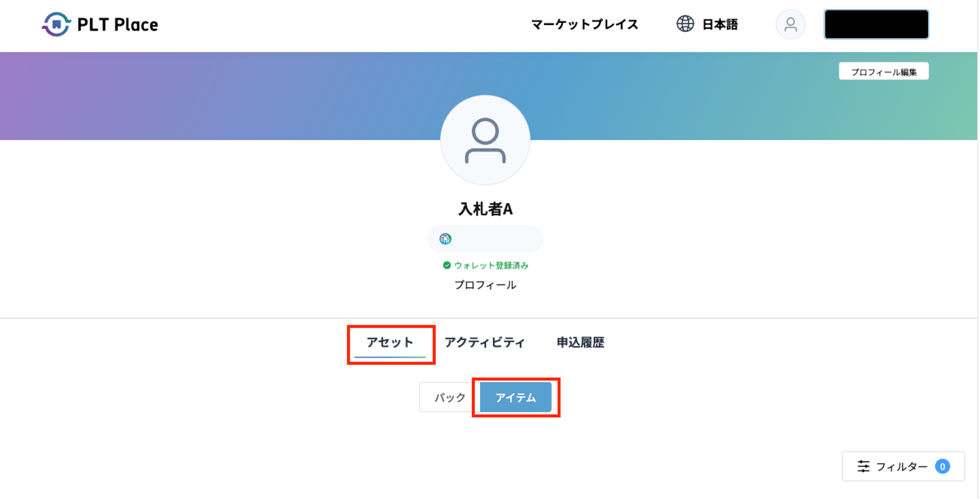The image size is (980, 499).
Task: Switch to the アクティビティ tab
Action: pos(484,342)
